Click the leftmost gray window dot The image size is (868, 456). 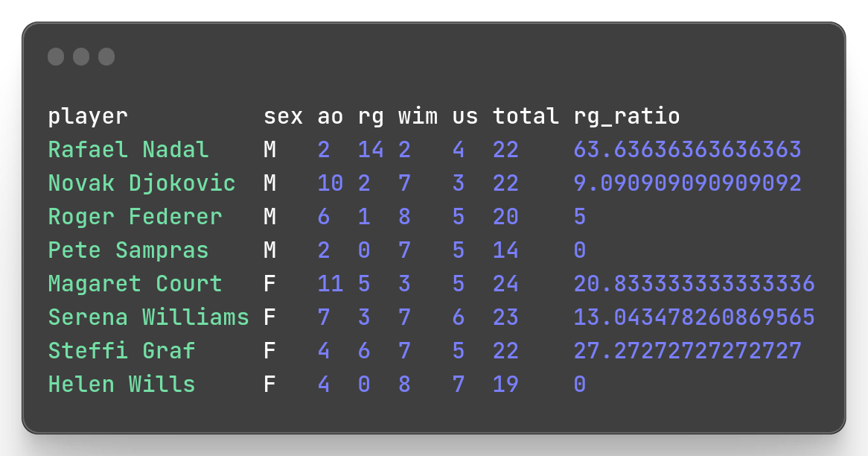coord(56,57)
